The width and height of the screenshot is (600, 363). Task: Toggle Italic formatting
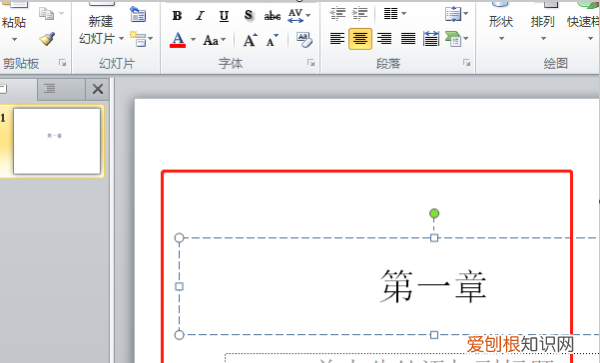pos(200,15)
